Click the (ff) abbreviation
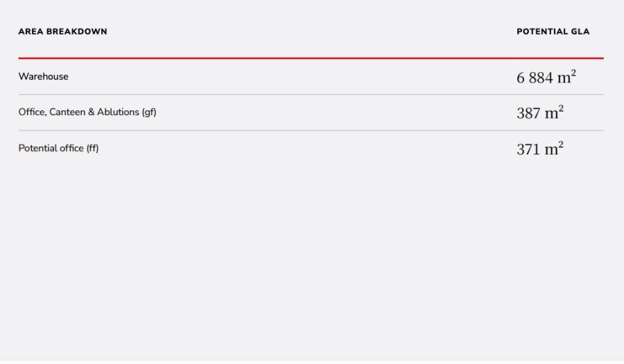This screenshot has width=624, height=364. [92, 148]
